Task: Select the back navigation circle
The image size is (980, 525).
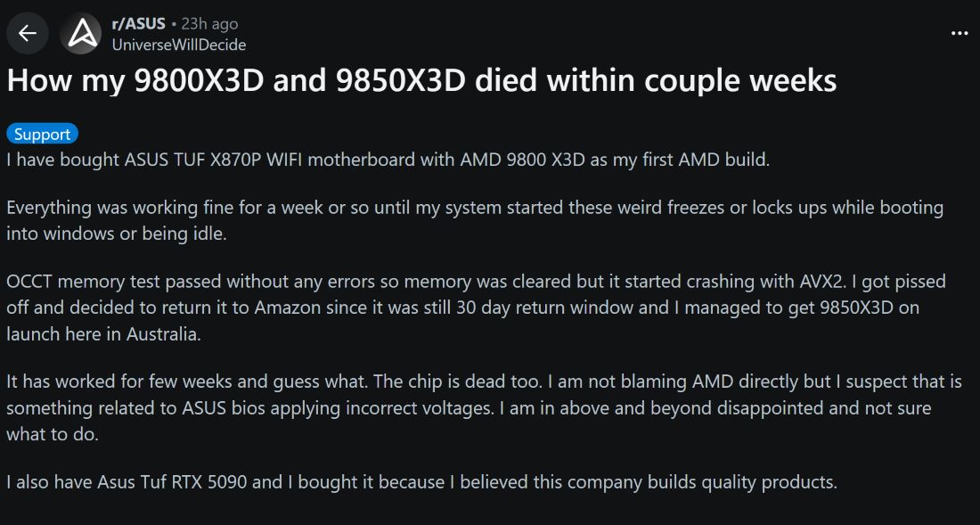Action: 27,33
